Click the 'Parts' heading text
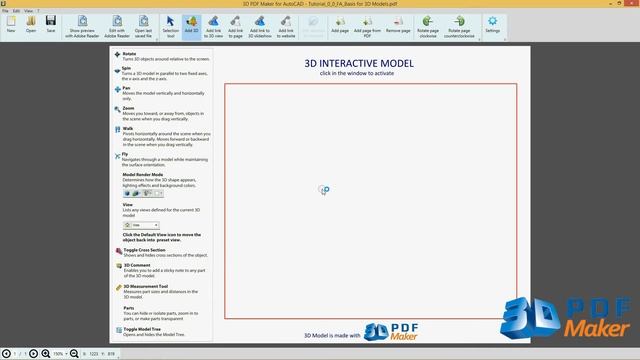Image resolution: width=640 pixels, height=360 pixels. [129, 308]
